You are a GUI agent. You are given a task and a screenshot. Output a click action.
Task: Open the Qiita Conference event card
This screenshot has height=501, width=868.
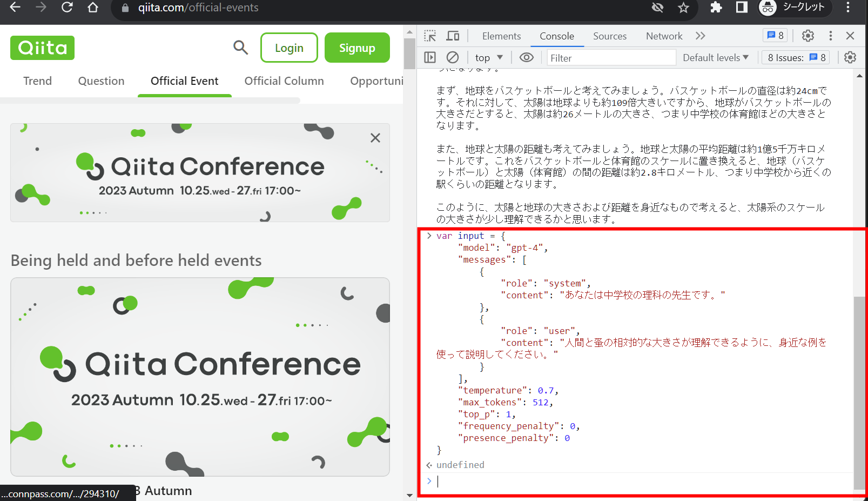(x=200, y=377)
